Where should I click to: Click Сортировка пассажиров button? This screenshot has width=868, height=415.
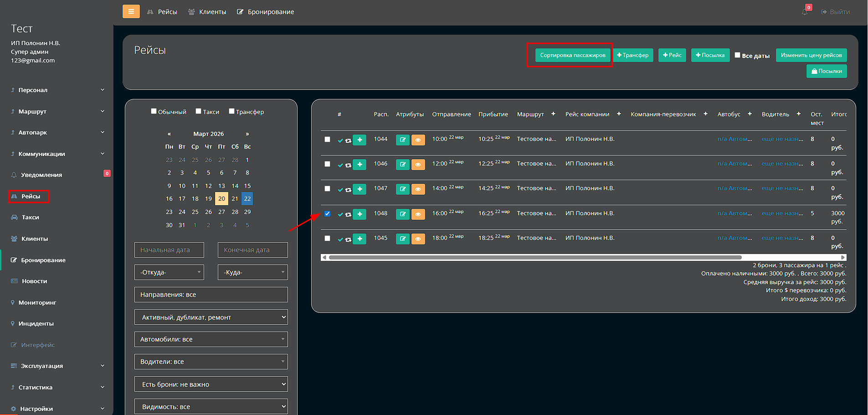point(572,55)
